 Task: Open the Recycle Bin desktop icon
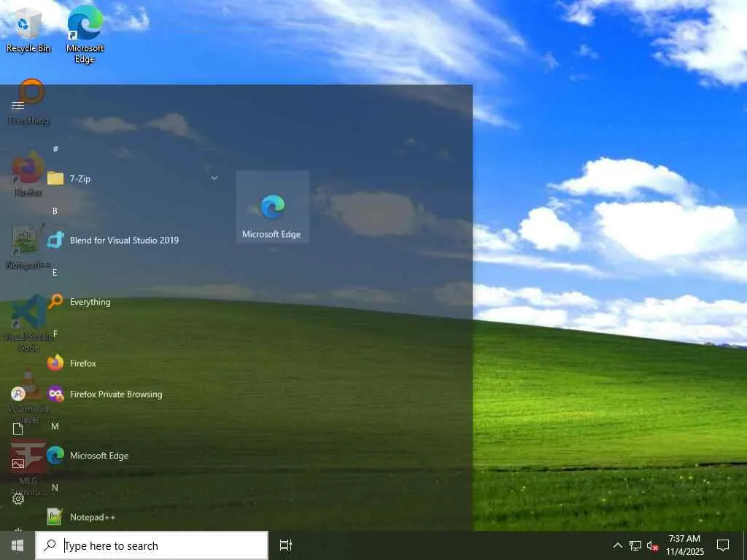28,31
